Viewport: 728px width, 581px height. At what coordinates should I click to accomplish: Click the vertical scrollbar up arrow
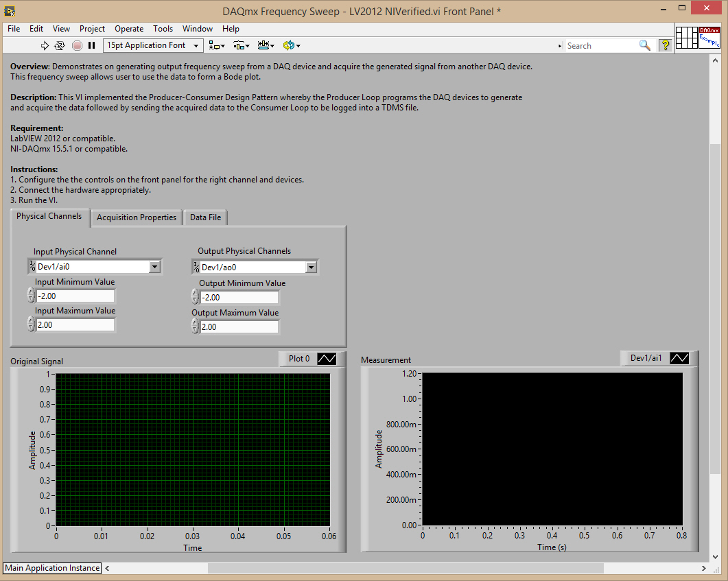pos(715,61)
